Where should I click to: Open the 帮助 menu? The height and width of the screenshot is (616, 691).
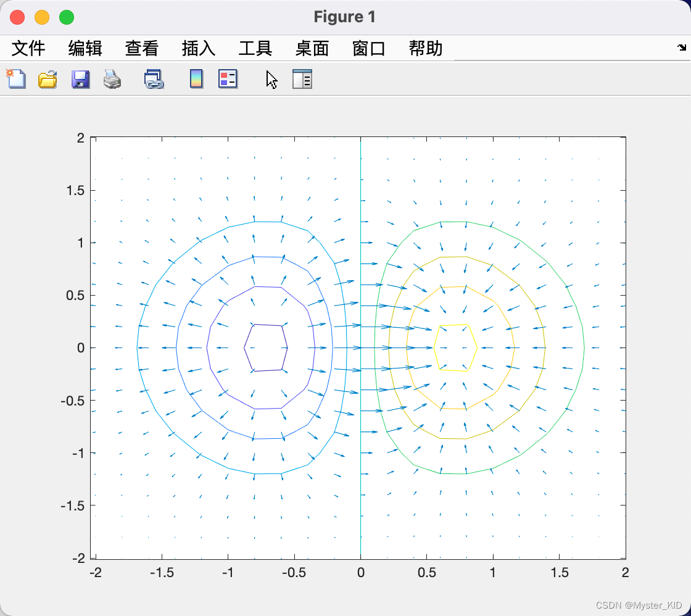(x=426, y=48)
